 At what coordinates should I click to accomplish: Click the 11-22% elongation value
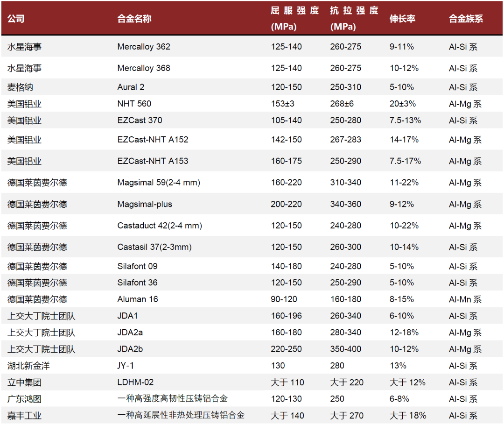[x=404, y=183]
